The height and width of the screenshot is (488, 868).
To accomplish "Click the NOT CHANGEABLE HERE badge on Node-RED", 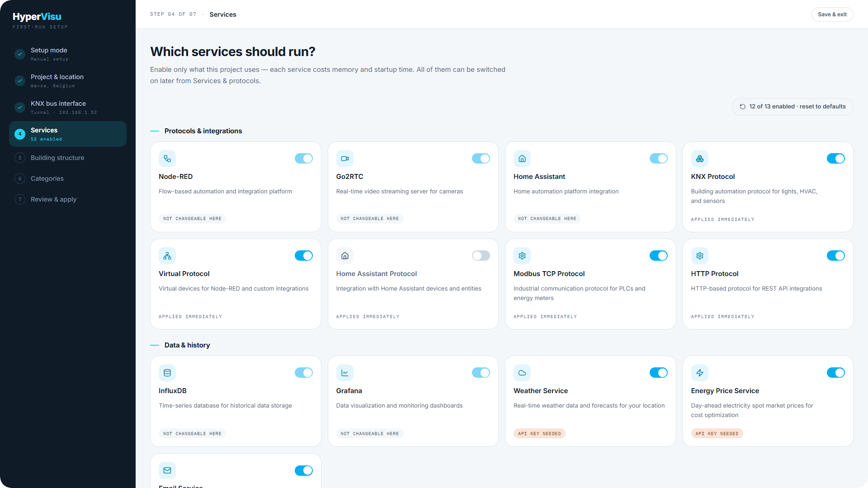I will point(192,219).
